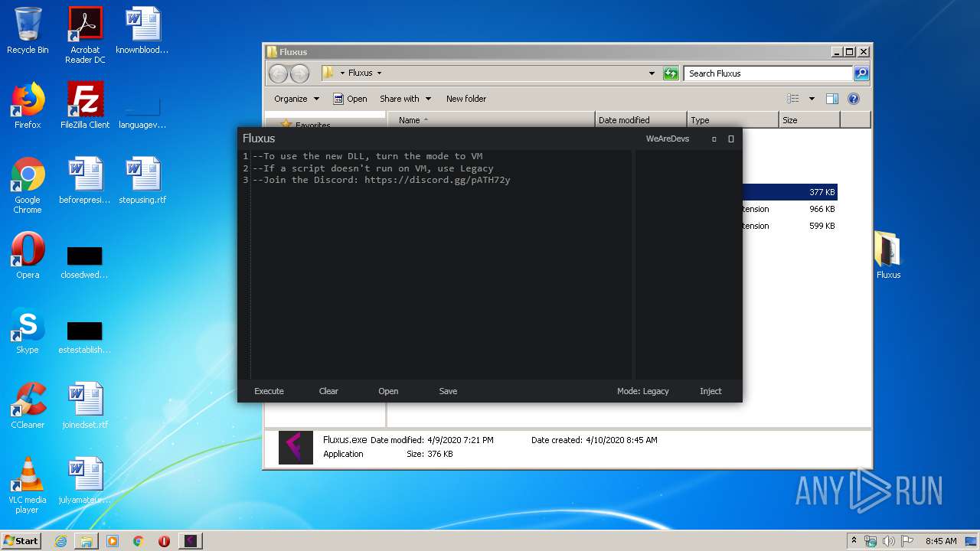Screen dimensions: 980x551
Task: Open Fluxus folder on desktop
Action: pos(888,256)
